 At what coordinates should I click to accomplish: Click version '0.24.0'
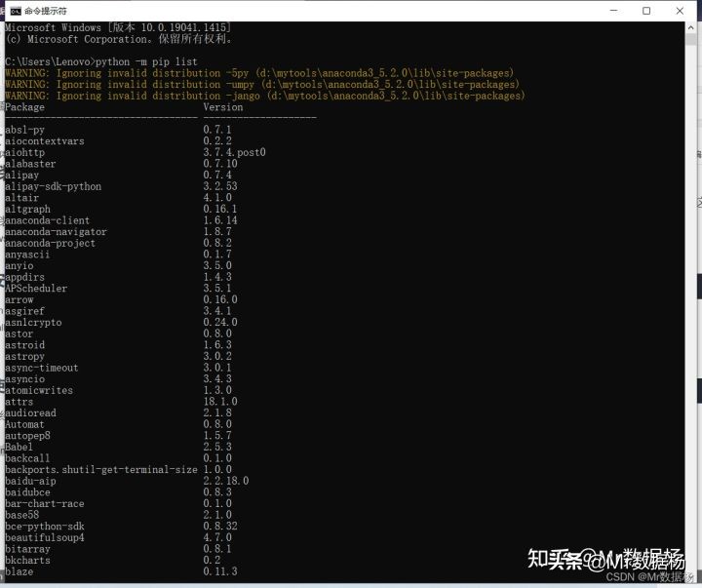220,323
